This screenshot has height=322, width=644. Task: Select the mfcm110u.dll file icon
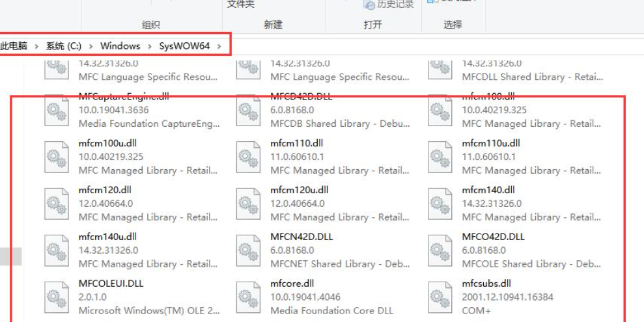coord(440,157)
